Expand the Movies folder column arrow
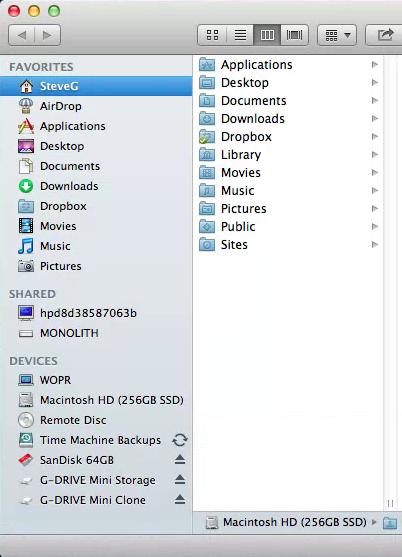 [374, 172]
